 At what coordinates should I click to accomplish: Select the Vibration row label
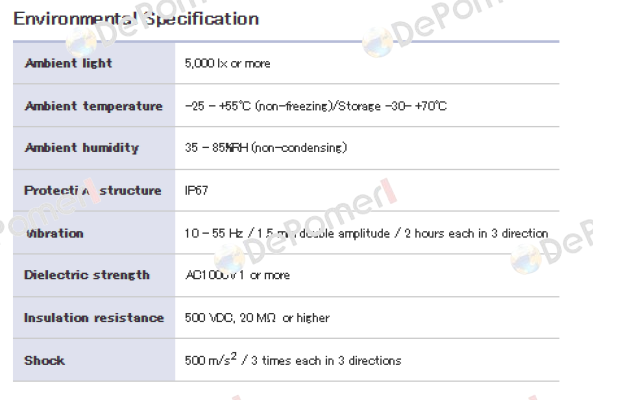click(54, 233)
